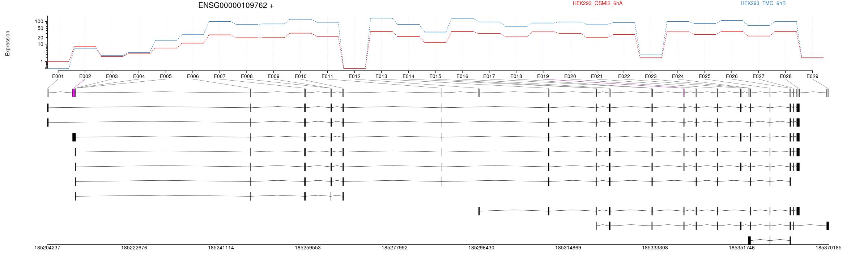Click y-axis tick value 50
Screen dimensions: 868x253
click(41, 28)
